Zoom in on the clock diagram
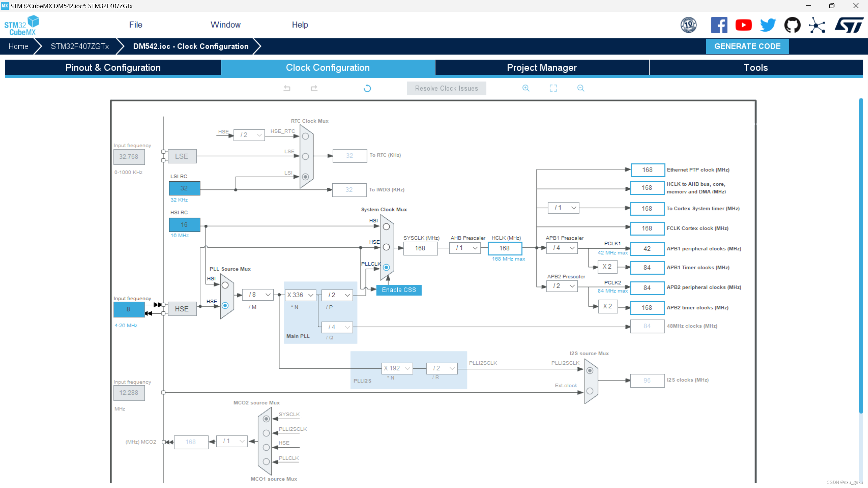The height and width of the screenshot is (488, 868). pyautogui.click(x=526, y=88)
